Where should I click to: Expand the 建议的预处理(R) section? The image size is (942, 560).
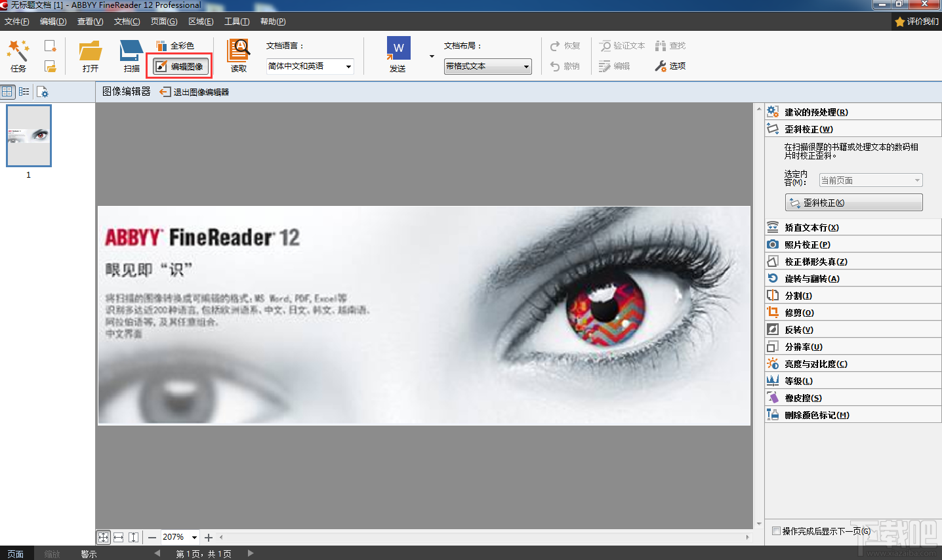(853, 112)
